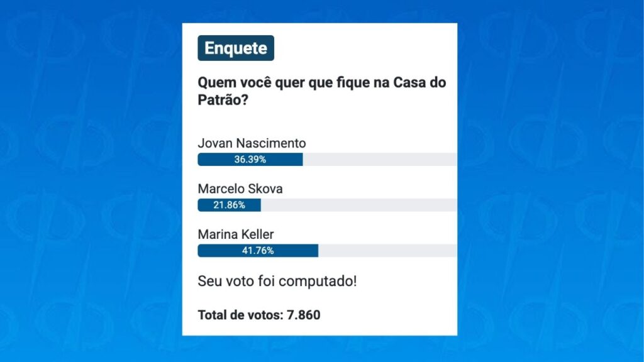Image resolution: width=644 pixels, height=362 pixels.
Task: Click the 41.76% percentage label
Action: [258, 250]
